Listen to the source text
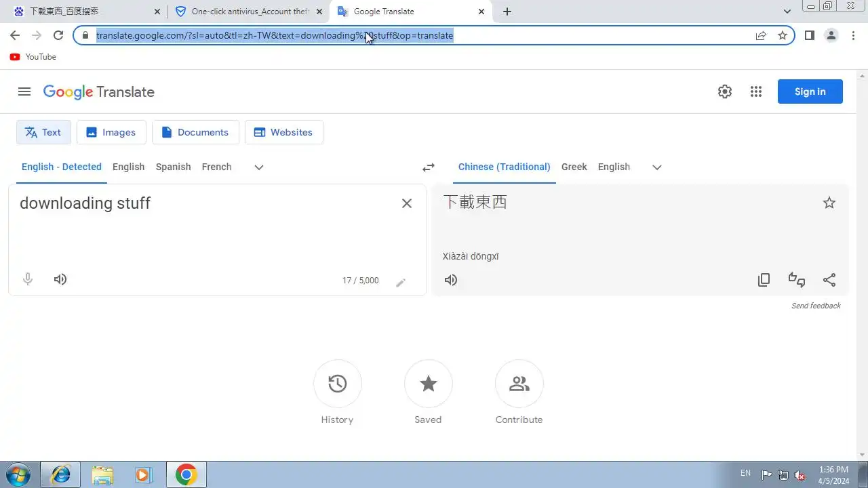The height and width of the screenshot is (488, 868). pyautogui.click(x=60, y=279)
